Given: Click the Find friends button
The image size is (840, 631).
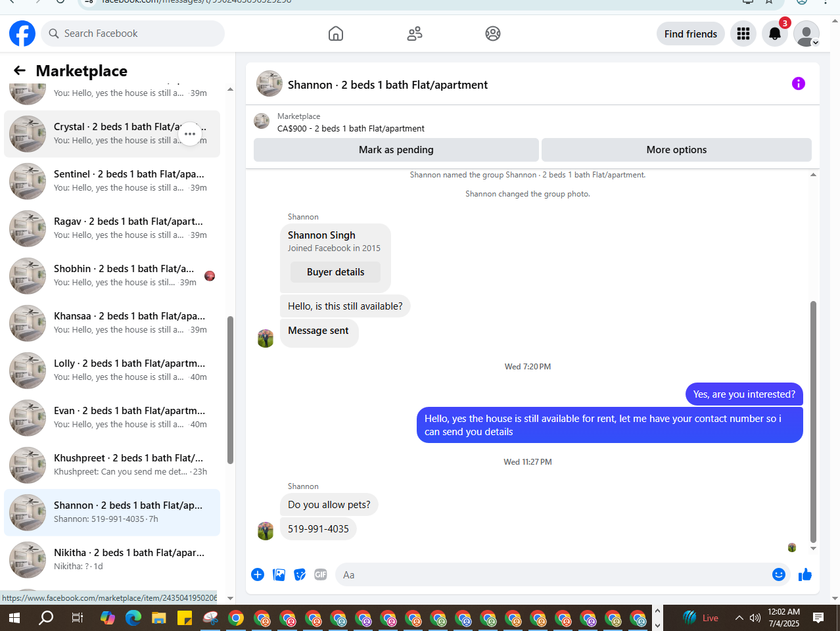Looking at the screenshot, I should [x=691, y=34].
